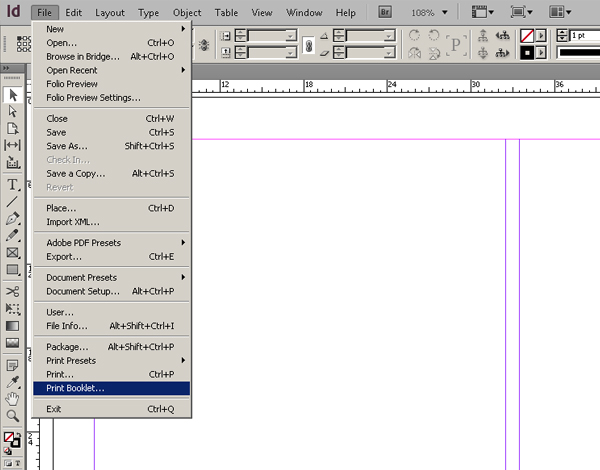This screenshot has height=470, width=600.
Task: Choose the Gradient Swatch tool
Action: tap(12, 326)
